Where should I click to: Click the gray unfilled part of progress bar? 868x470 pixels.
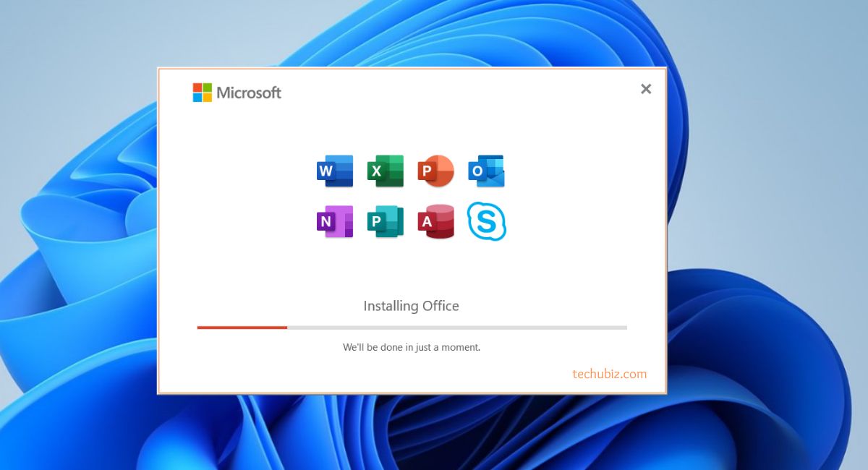coord(456,328)
